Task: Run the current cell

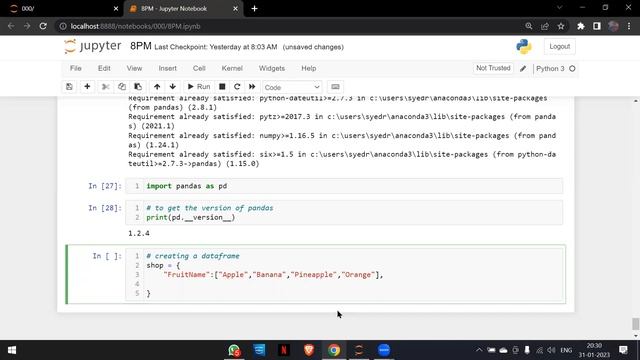Action: (x=199, y=87)
